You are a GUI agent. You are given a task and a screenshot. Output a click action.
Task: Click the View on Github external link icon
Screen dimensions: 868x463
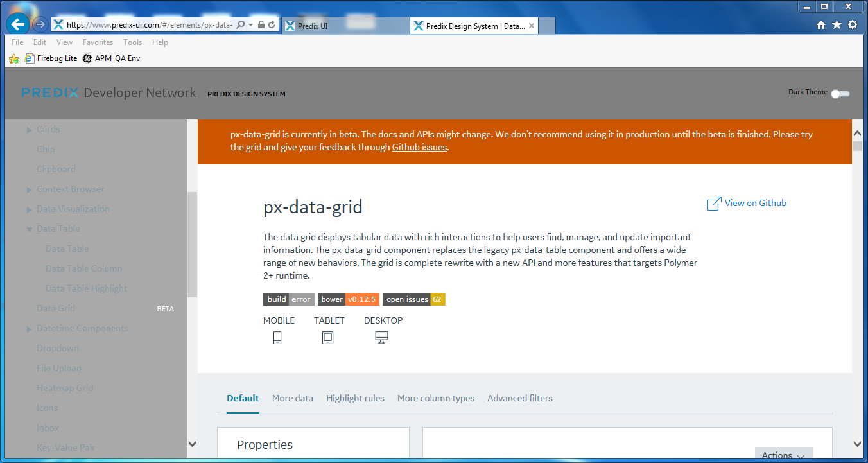tap(714, 204)
